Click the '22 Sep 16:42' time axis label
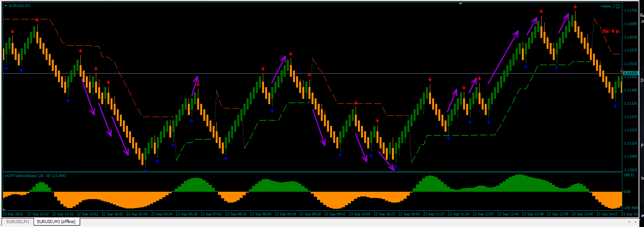The height and width of the screenshot is (227, 644). [112, 214]
